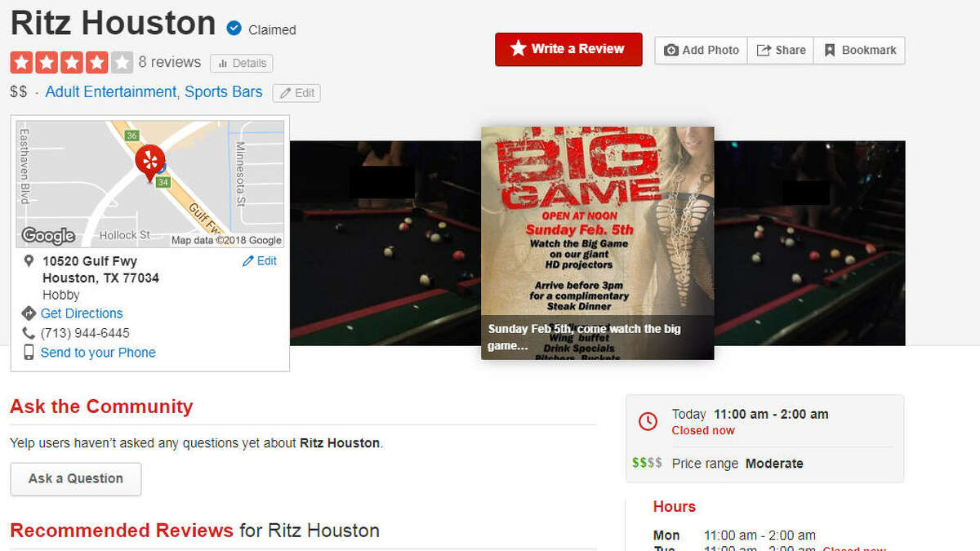Open the Adult Entertainment category page
Screen dimensions: 980x551
point(107,92)
